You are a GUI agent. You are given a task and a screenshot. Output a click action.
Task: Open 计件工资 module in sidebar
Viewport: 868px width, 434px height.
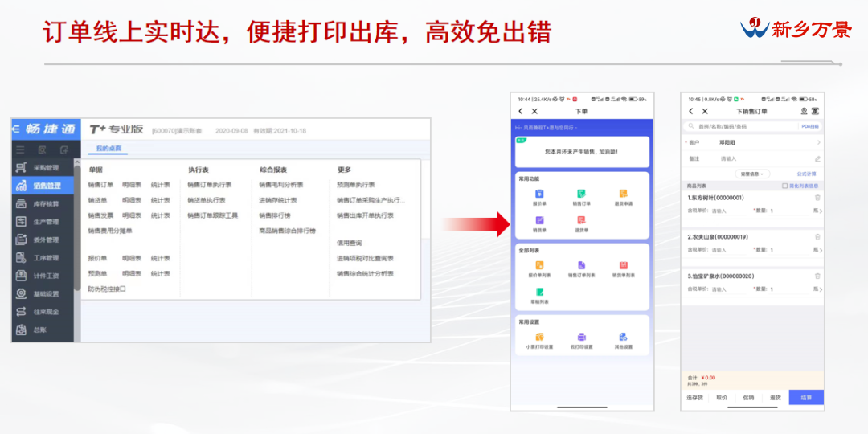pyautogui.click(x=43, y=276)
